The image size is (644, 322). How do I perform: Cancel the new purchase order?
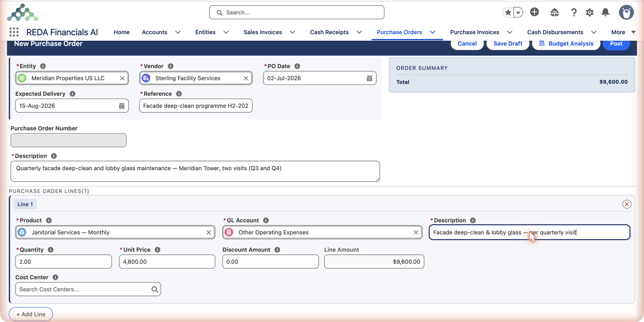(x=467, y=44)
